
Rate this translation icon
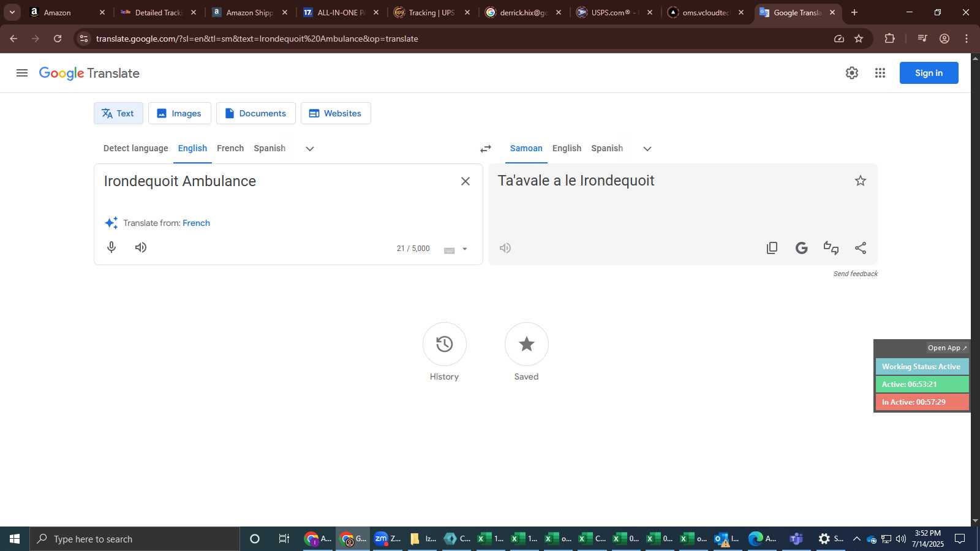(831, 248)
